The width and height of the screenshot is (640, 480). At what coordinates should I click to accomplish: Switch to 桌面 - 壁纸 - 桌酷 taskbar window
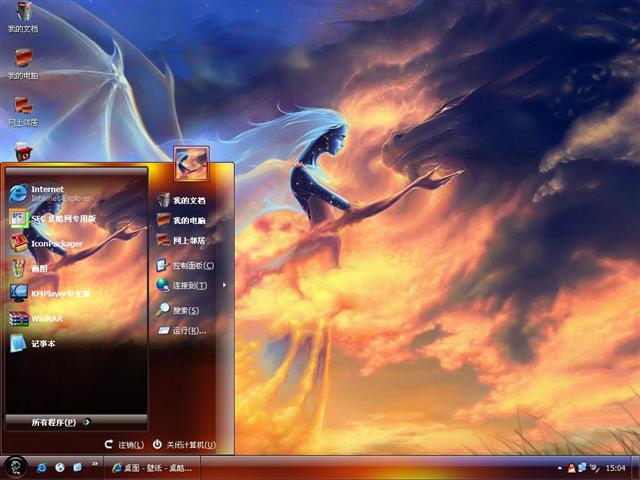(152, 468)
